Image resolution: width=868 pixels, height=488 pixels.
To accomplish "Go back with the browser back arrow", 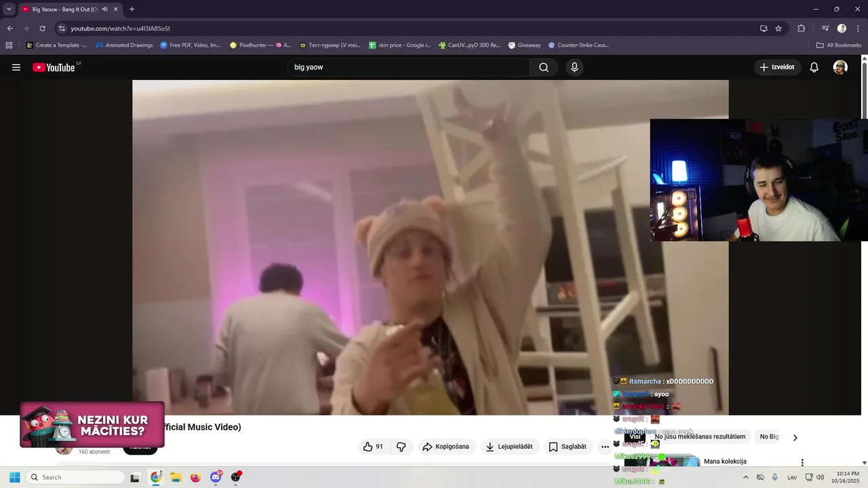I will pyautogui.click(x=9, y=28).
